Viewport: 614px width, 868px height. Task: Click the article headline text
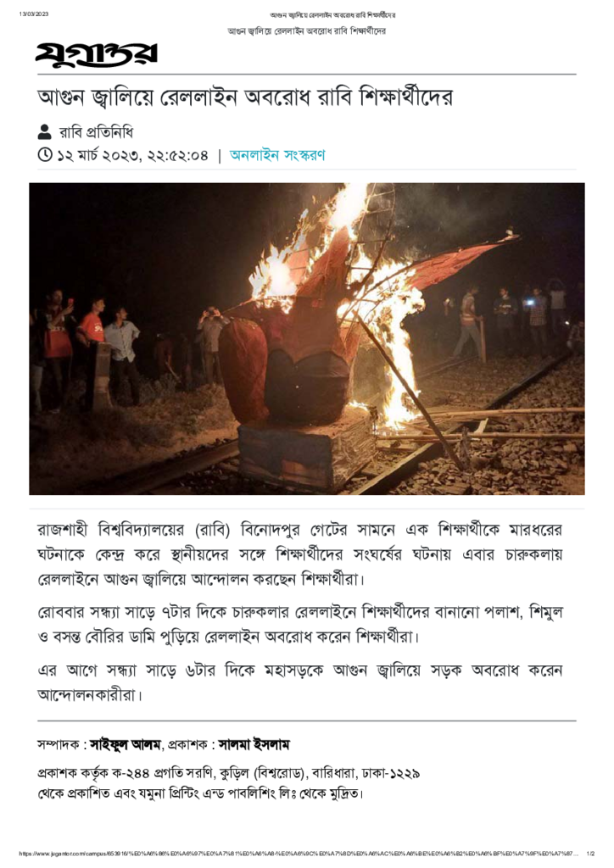point(245,97)
